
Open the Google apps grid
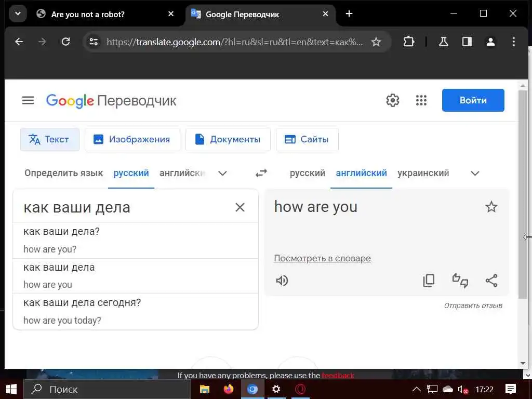(x=421, y=100)
